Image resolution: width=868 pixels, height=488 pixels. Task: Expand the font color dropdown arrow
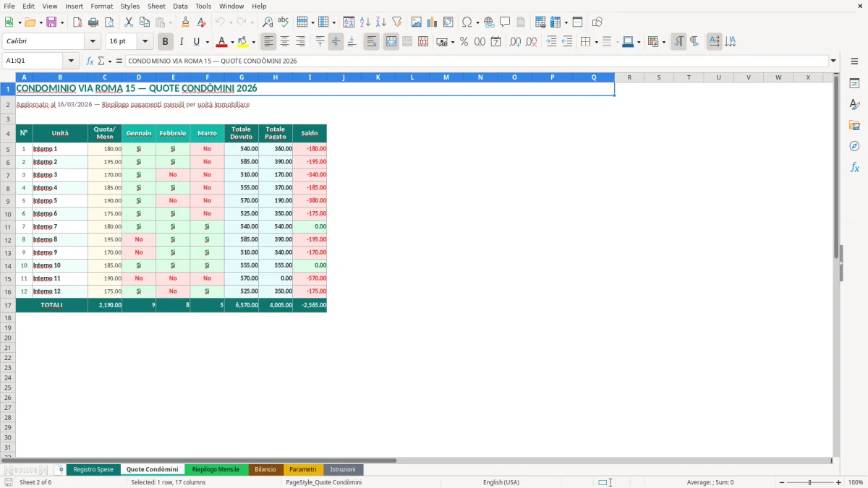coord(232,42)
